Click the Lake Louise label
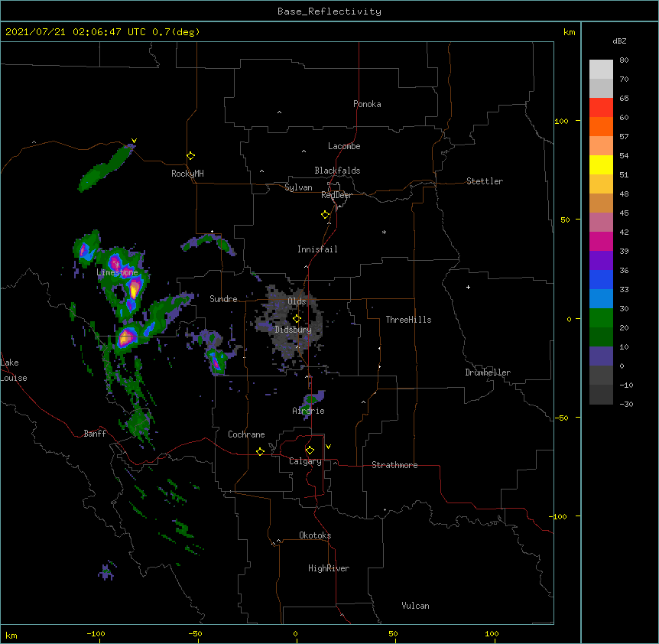 [x=14, y=370]
